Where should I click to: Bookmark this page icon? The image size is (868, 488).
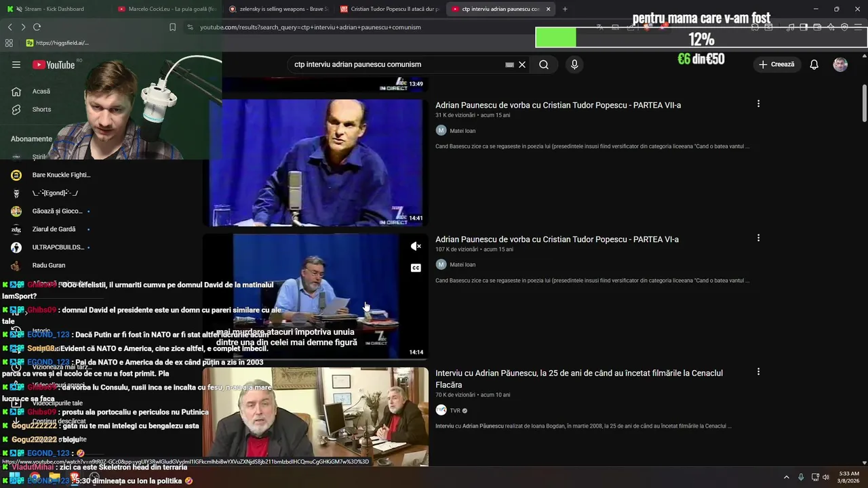(172, 27)
